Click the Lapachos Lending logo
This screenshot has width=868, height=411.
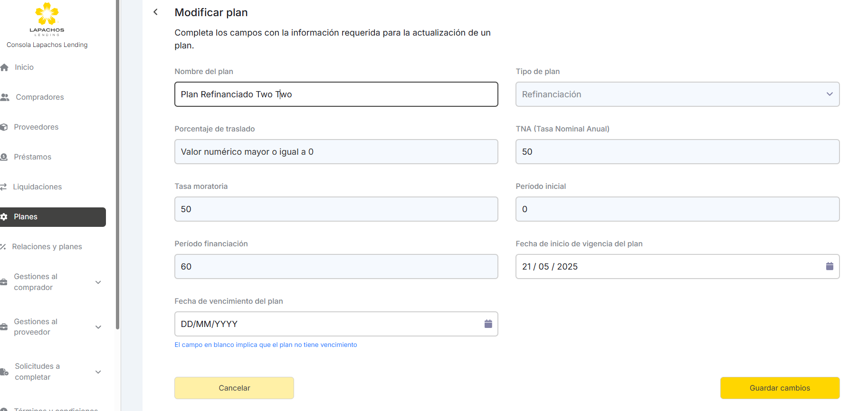[x=47, y=19]
